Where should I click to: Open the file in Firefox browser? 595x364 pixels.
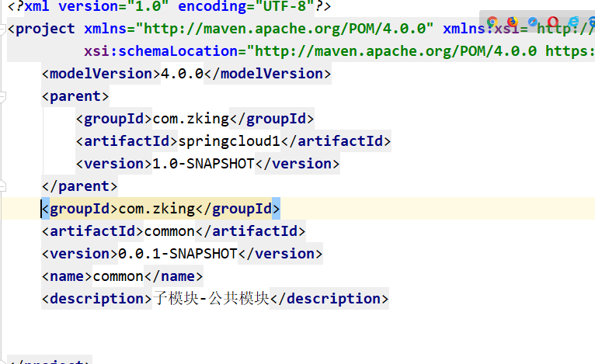513,22
